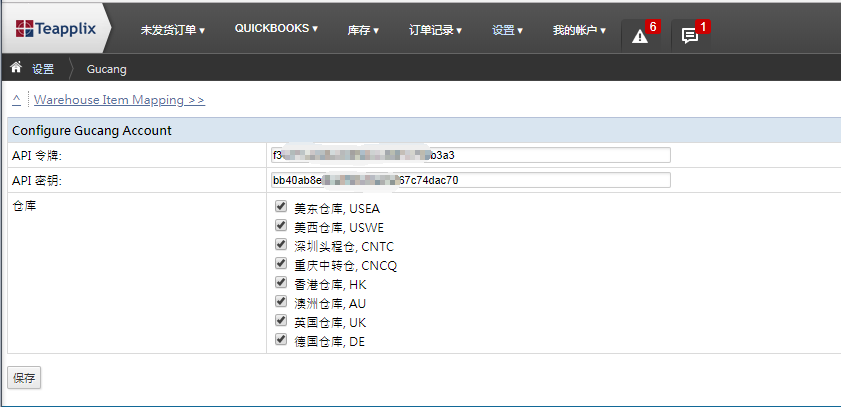Uncheck the 美西仓库, USWE warehouse checkbox
Screen dimensions: 841x407
pyautogui.click(x=281, y=225)
